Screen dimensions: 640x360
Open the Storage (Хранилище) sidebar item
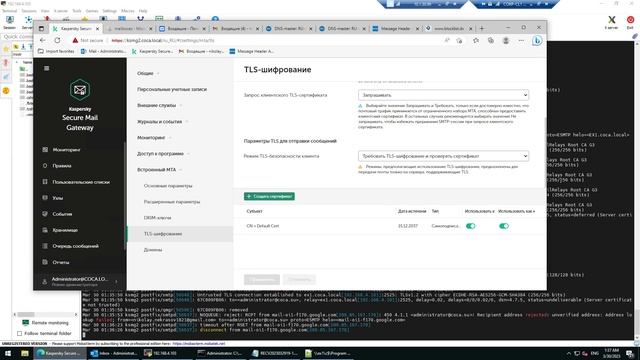(x=65, y=230)
